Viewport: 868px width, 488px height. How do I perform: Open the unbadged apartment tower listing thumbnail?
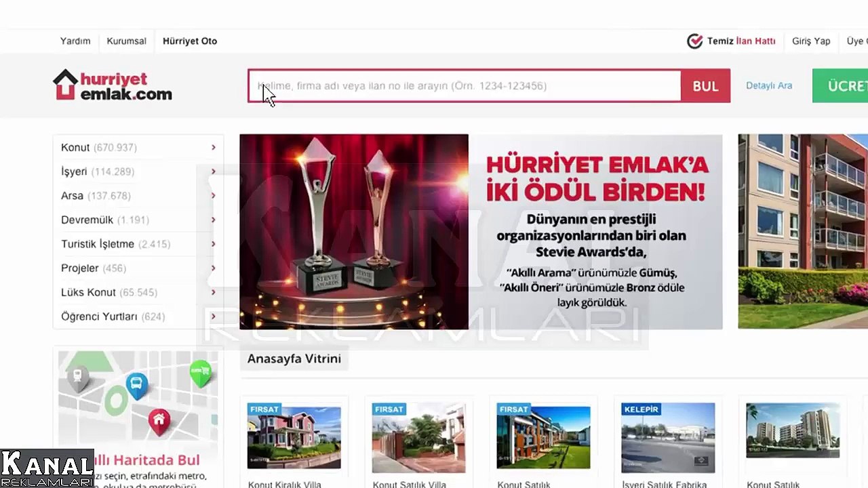pos(793,430)
